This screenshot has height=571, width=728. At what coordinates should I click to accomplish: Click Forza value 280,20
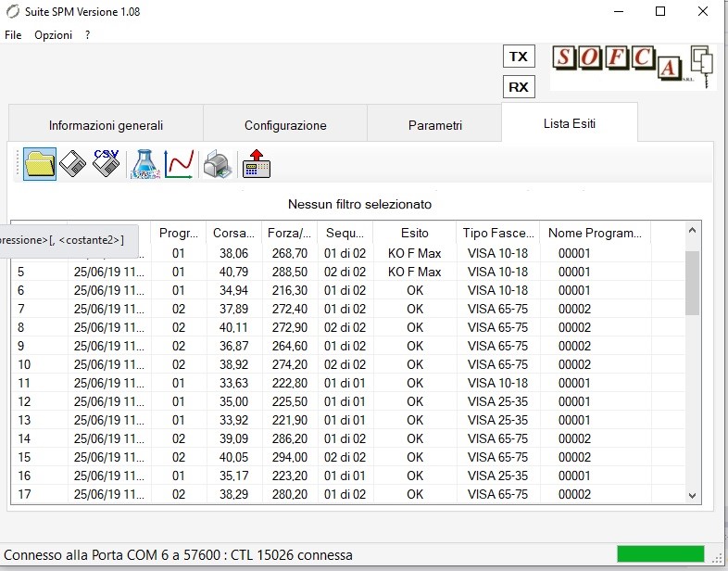(290, 494)
